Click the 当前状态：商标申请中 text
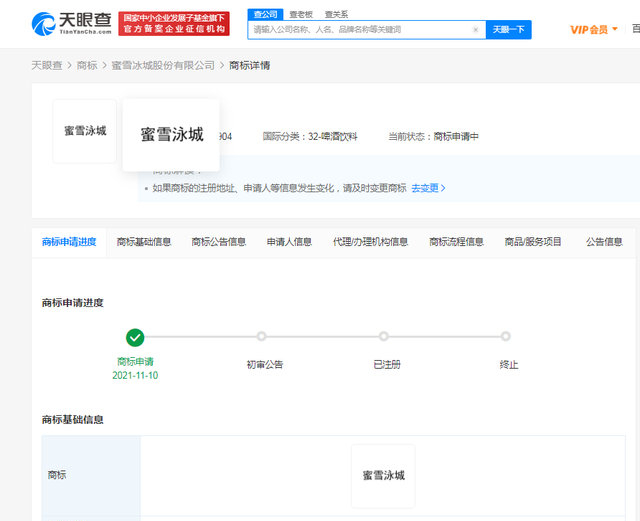 point(433,136)
